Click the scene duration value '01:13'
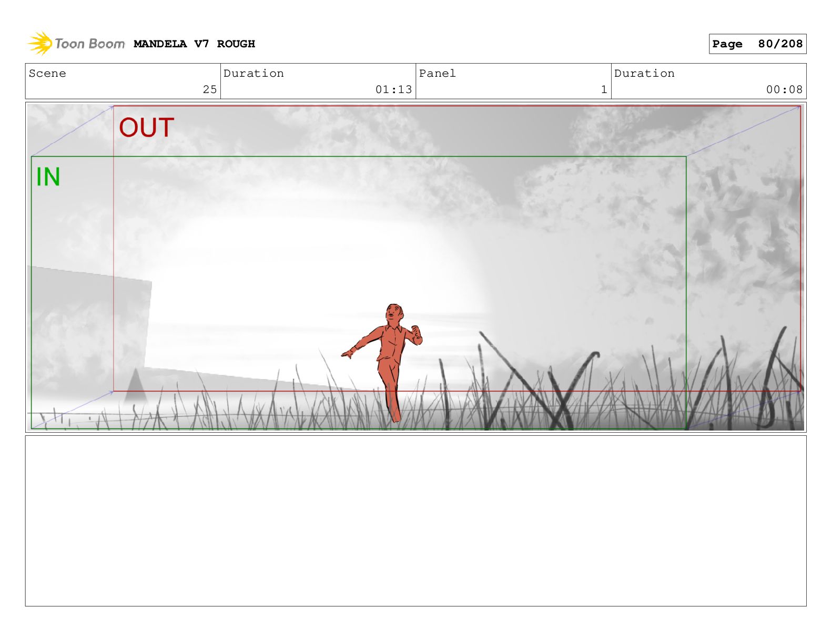 [393, 90]
